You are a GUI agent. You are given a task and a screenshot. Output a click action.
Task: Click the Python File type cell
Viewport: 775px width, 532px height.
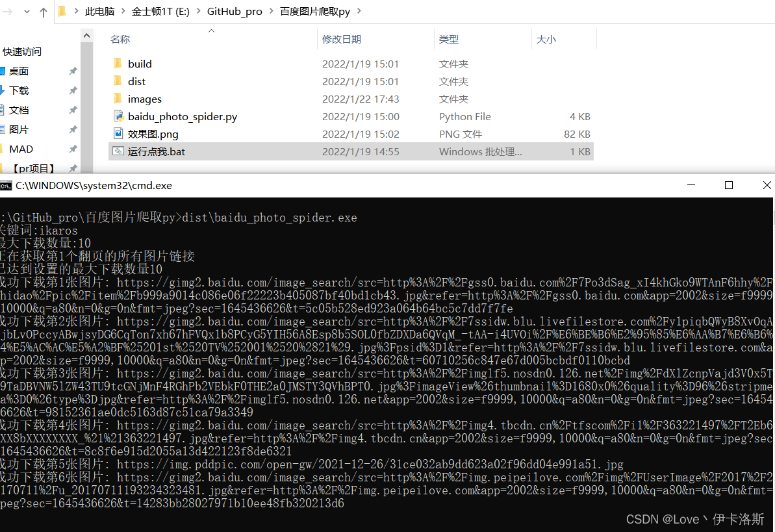[x=464, y=117]
